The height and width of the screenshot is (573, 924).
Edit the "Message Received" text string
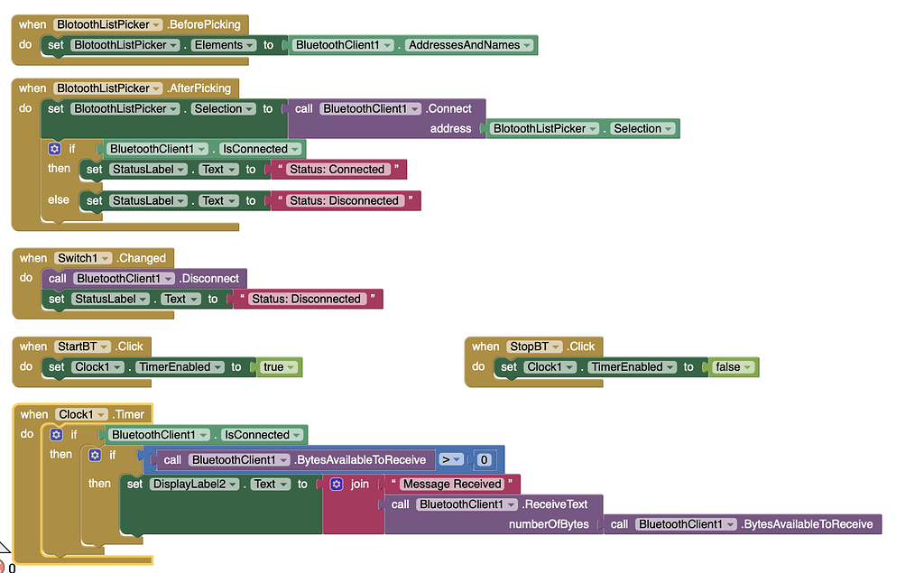tap(451, 485)
